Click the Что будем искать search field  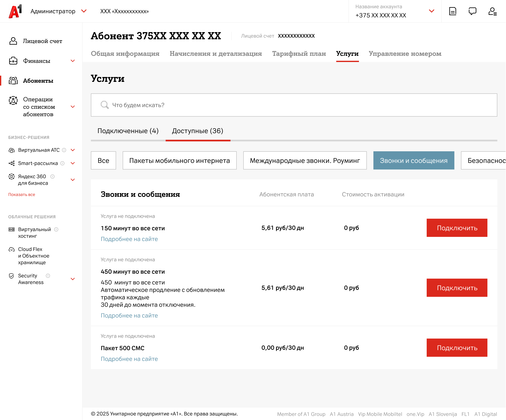(x=294, y=105)
